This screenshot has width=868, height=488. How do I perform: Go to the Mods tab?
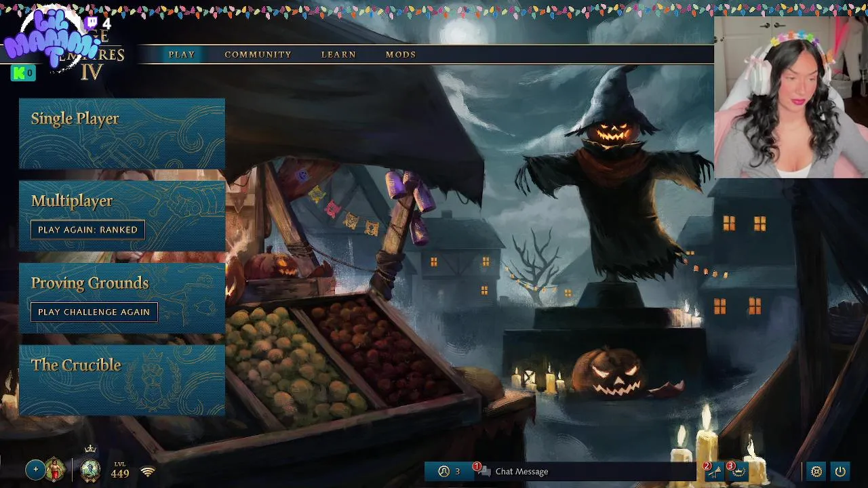401,54
